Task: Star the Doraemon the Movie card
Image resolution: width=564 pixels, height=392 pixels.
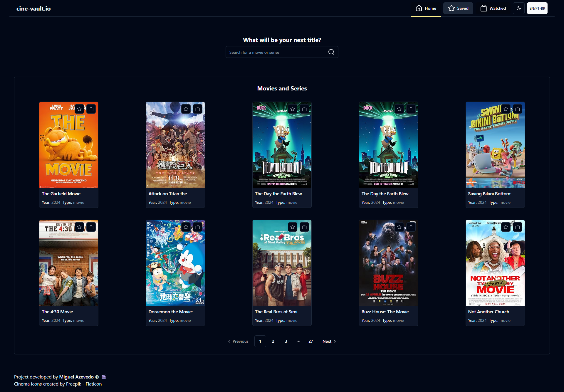Action: pos(186,227)
